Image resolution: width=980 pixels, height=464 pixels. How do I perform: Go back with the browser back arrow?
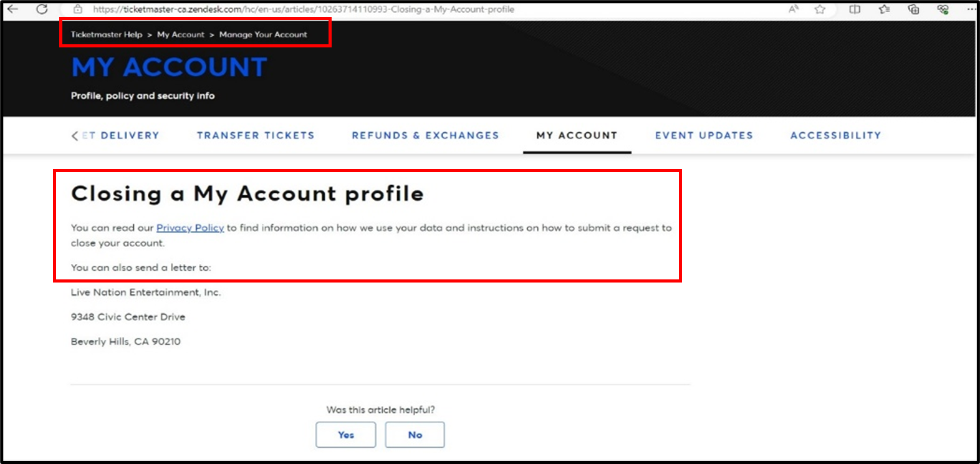[12, 9]
